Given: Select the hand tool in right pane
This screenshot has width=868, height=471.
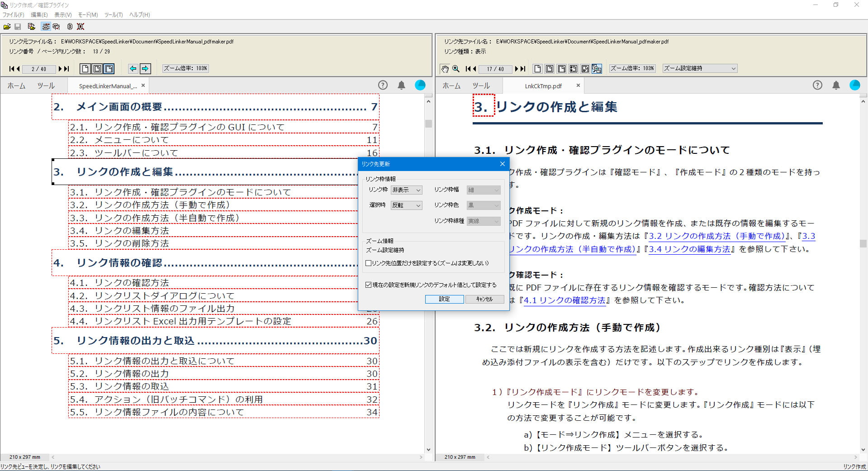Looking at the screenshot, I should [445, 69].
